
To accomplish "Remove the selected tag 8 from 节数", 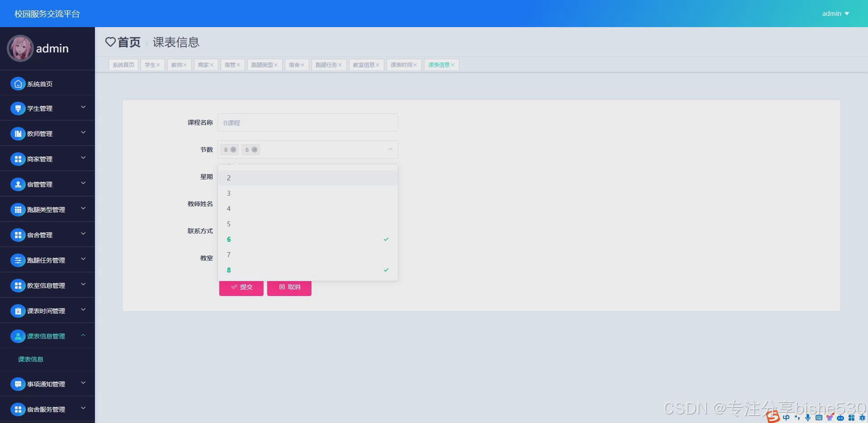I will [x=233, y=150].
